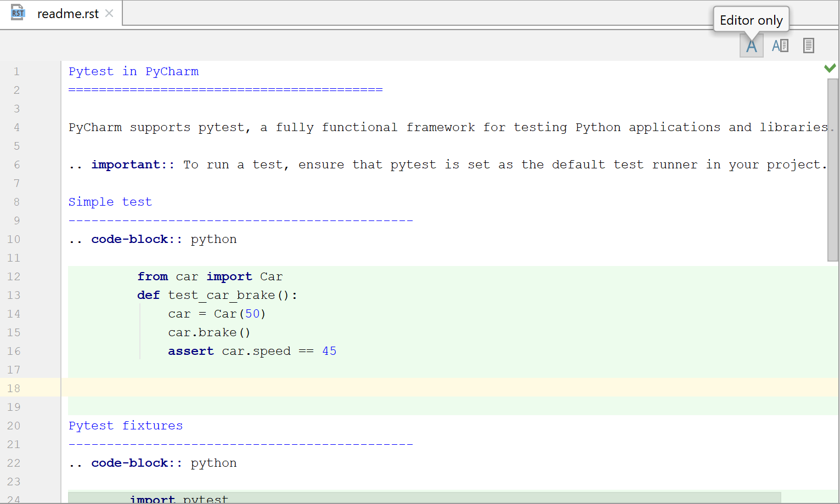Screen dimensions: 840x504
Task: Click line number 18 in gutter
Action: tap(14, 388)
